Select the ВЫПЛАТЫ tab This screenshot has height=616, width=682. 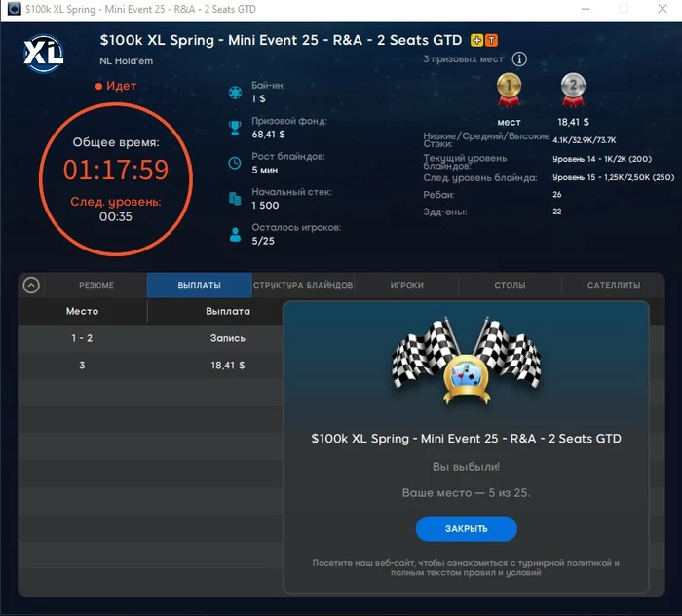pyautogui.click(x=199, y=285)
